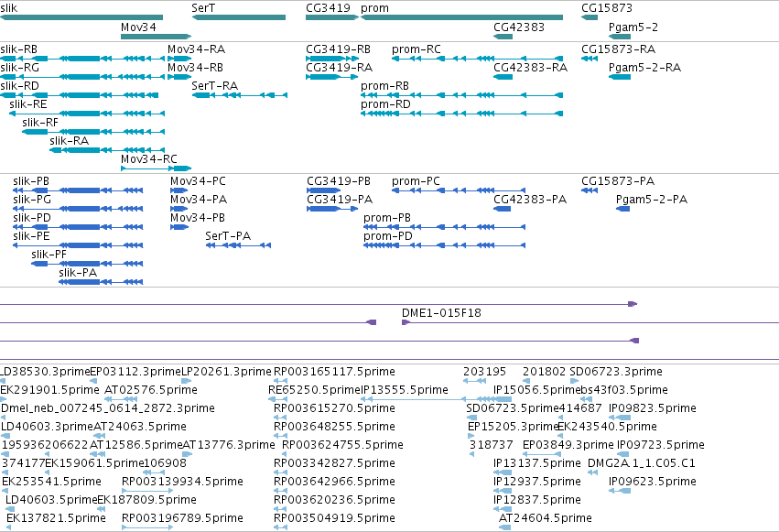This screenshot has height=532, width=779.
Task: Select the Mov34-PB protein label
Action: click(x=198, y=218)
